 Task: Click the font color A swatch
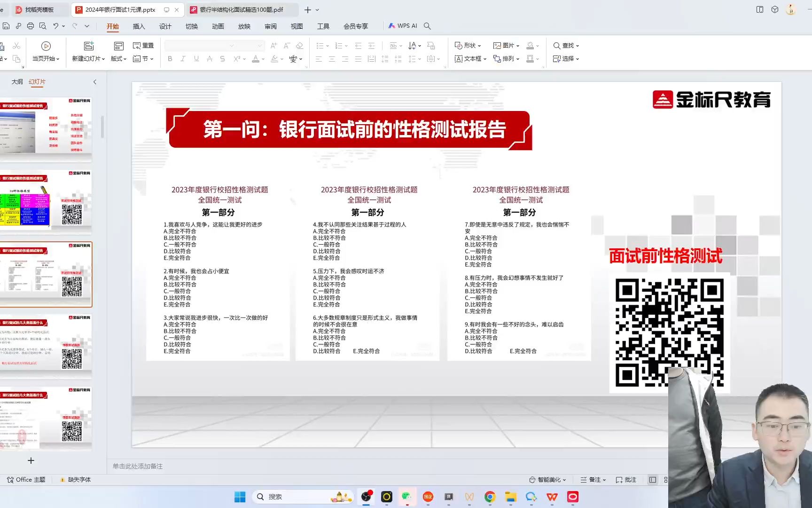pyautogui.click(x=256, y=59)
